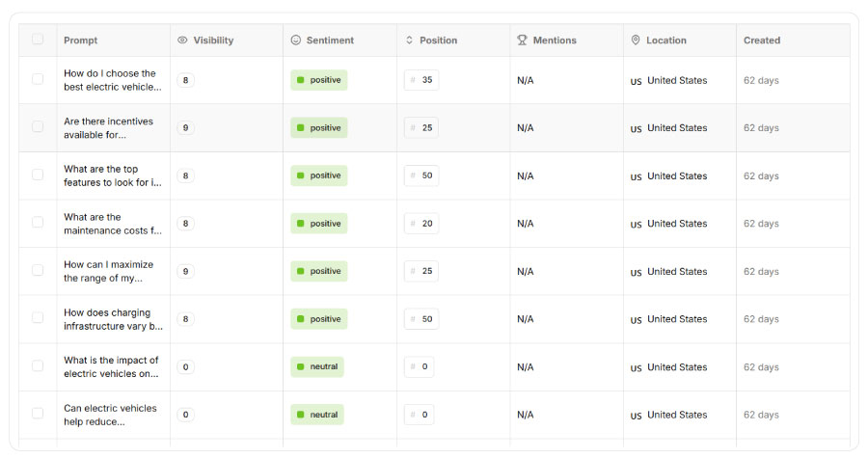Click the map pin icon in Location header
The height and width of the screenshot is (458, 868).
point(636,40)
